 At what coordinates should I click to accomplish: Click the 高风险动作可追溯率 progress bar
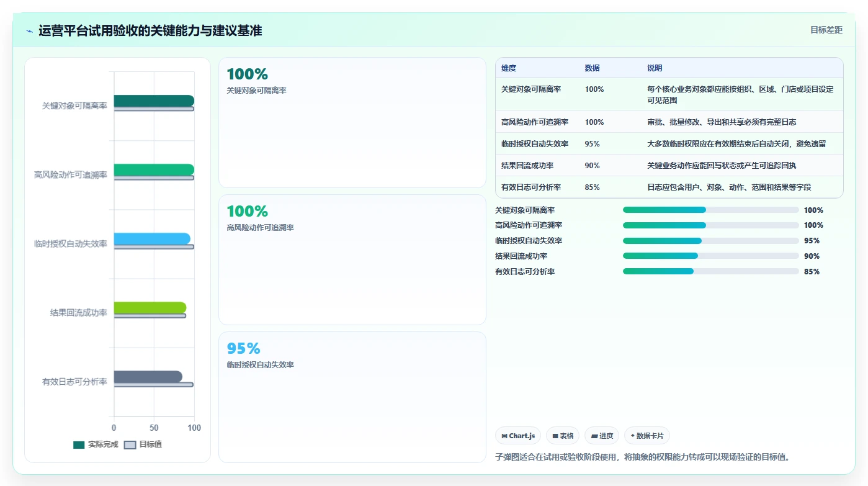pyautogui.click(x=711, y=225)
